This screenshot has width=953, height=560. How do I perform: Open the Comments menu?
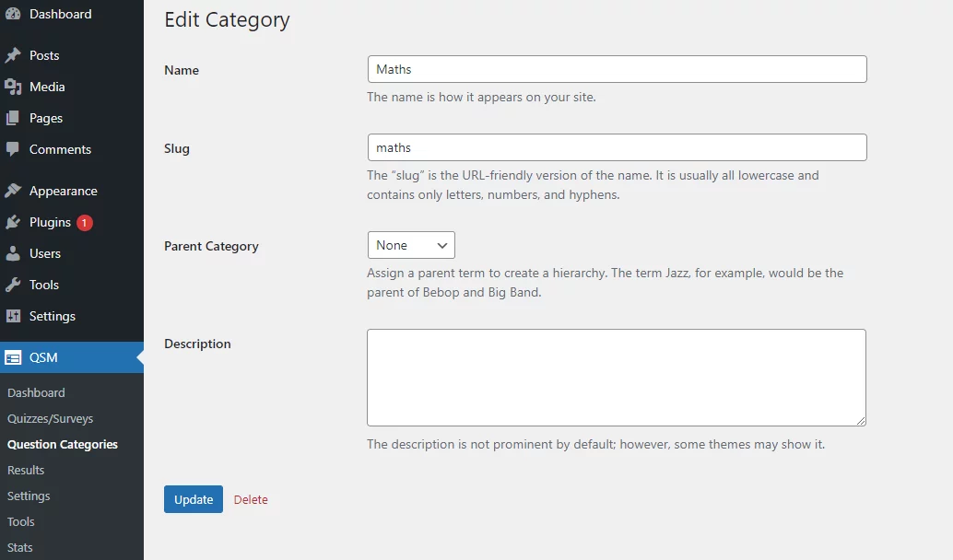pyautogui.click(x=72, y=149)
